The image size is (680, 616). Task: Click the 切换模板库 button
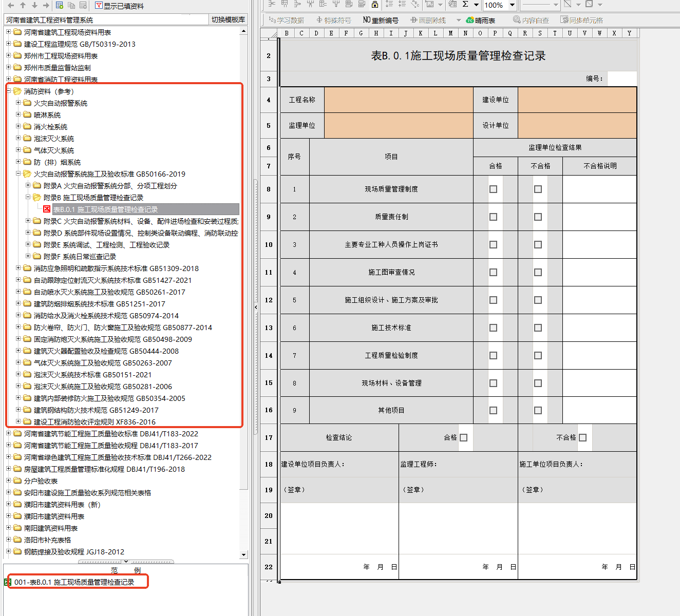[228, 20]
